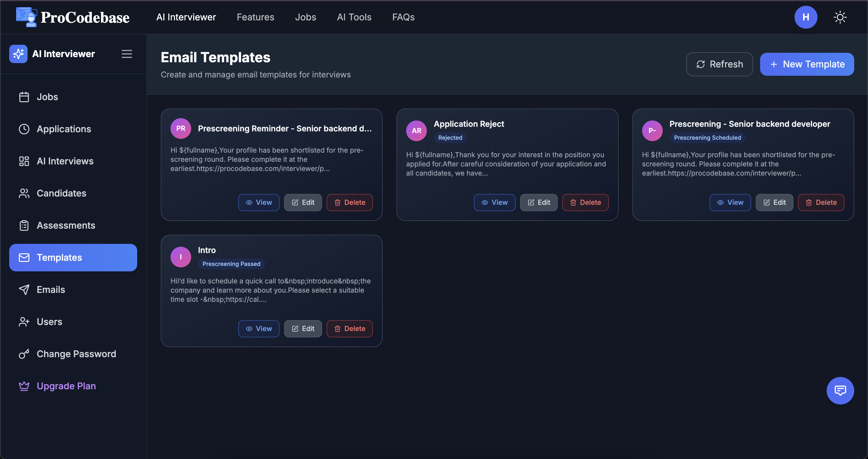Click the AI Interviewer sparkle icon
This screenshot has width=868, height=459.
(18, 54)
